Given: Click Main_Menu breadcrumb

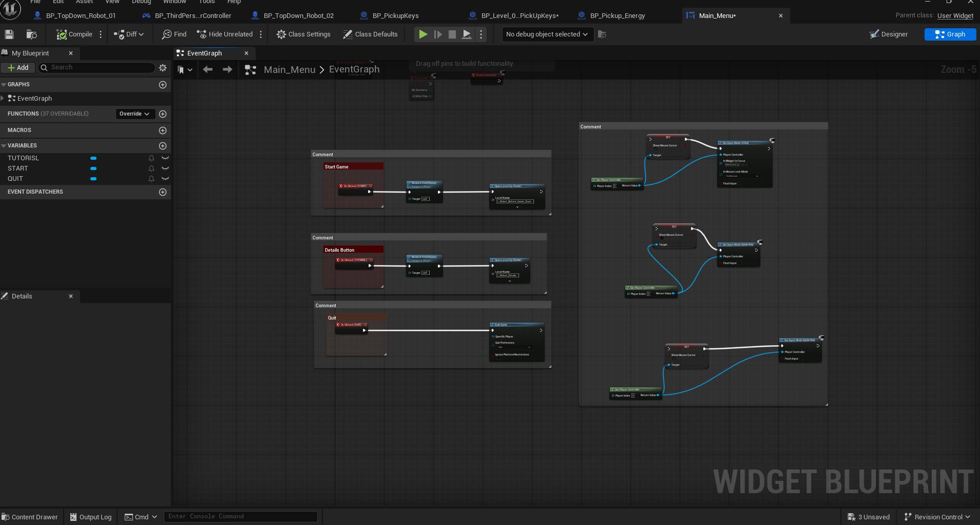Looking at the screenshot, I should (x=290, y=69).
